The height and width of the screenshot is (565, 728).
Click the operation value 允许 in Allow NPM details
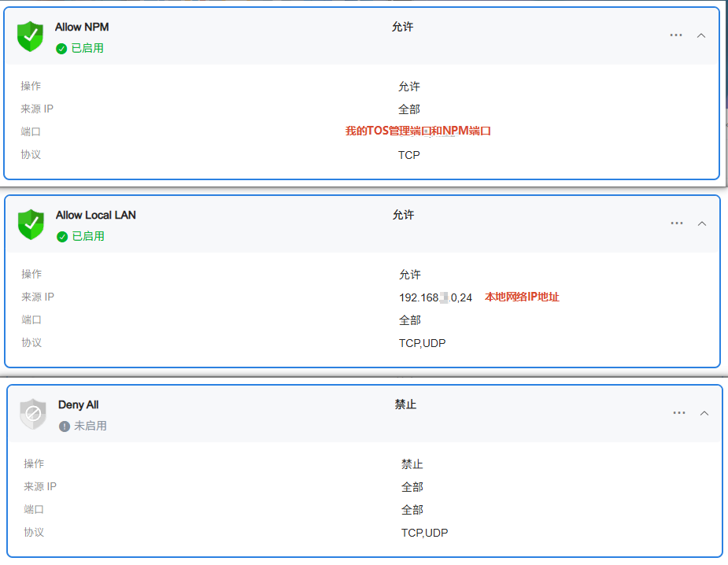click(409, 87)
